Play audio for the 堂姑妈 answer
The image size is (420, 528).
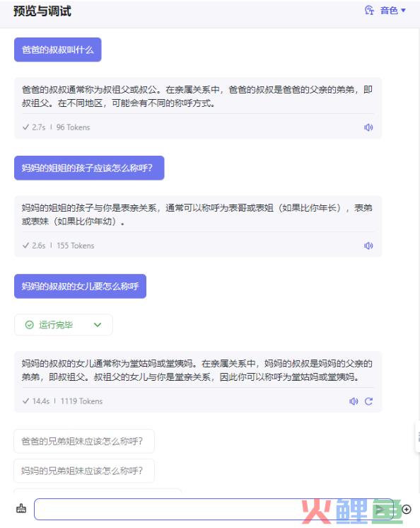(354, 401)
